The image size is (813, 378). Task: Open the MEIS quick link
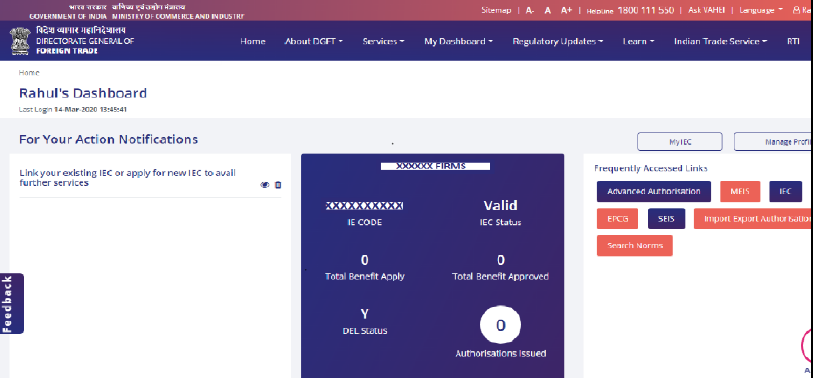pos(740,191)
